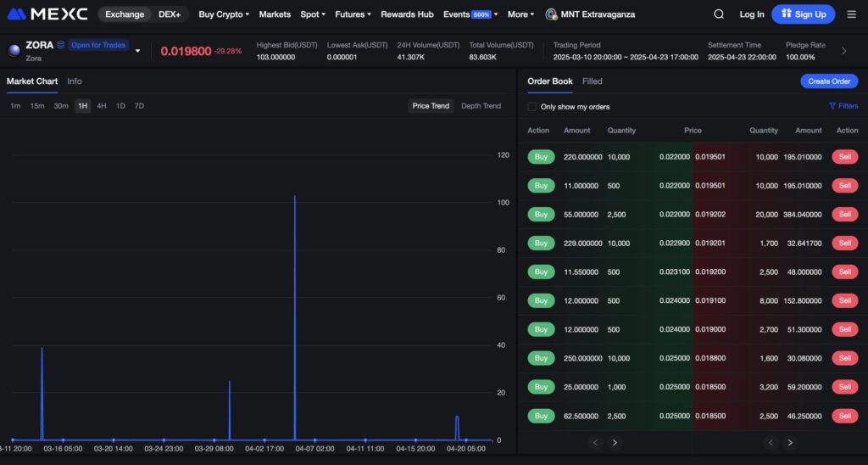This screenshot has height=465, width=868.
Task: Open the search magnifier icon
Action: tap(719, 14)
